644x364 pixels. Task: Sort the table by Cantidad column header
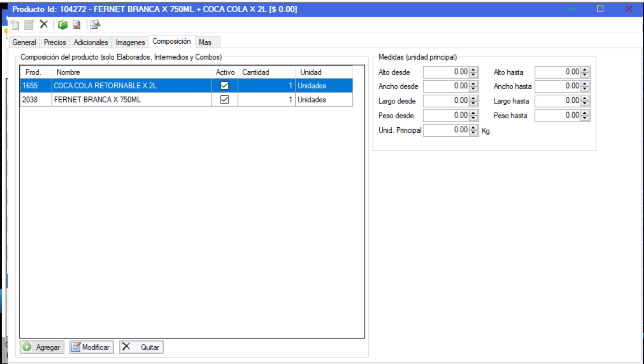(x=266, y=73)
